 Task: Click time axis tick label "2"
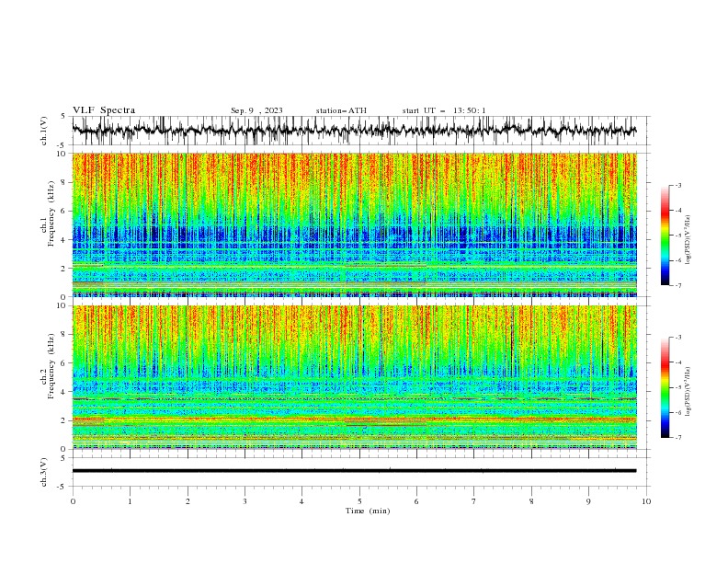point(188,501)
